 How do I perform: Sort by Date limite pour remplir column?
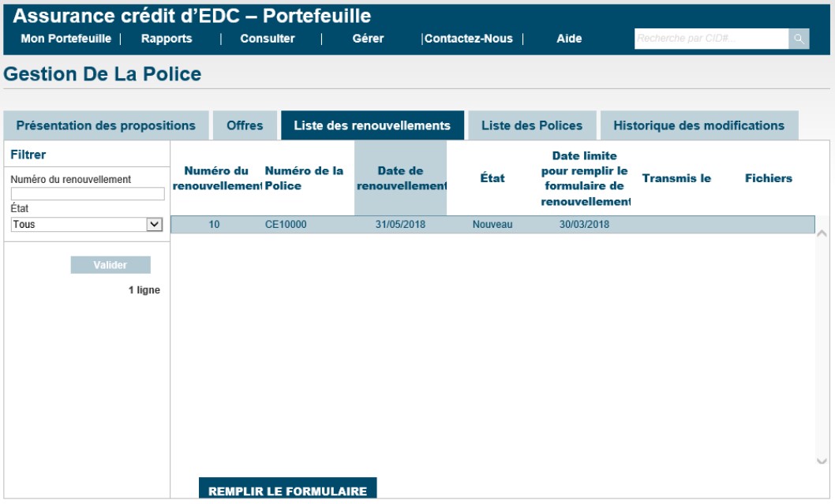coord(585,178)
